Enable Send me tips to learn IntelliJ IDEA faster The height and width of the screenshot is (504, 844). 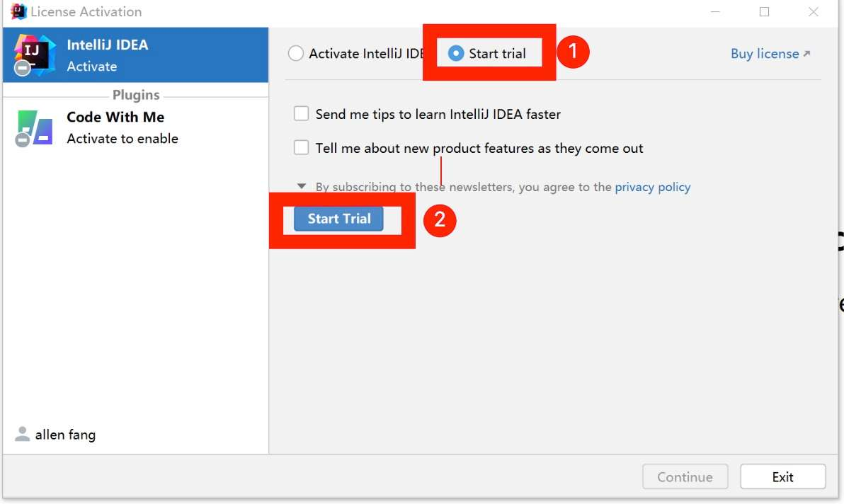tap(301, 113)
